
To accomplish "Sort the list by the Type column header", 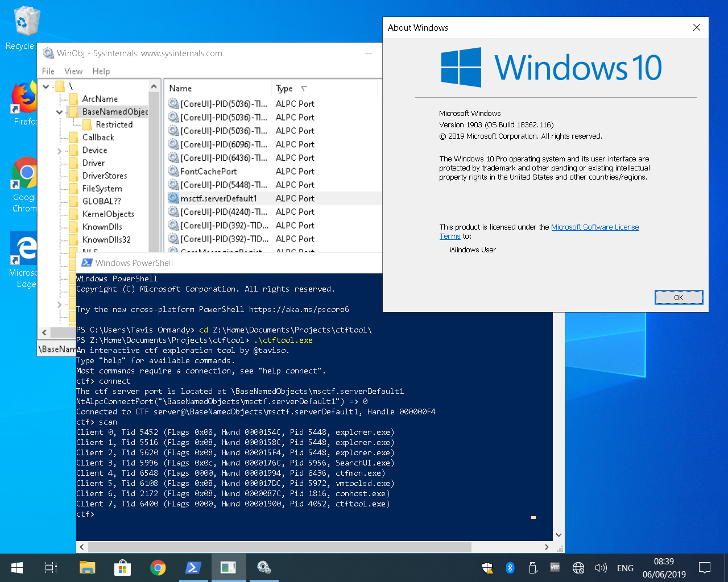I will point(284,89).
